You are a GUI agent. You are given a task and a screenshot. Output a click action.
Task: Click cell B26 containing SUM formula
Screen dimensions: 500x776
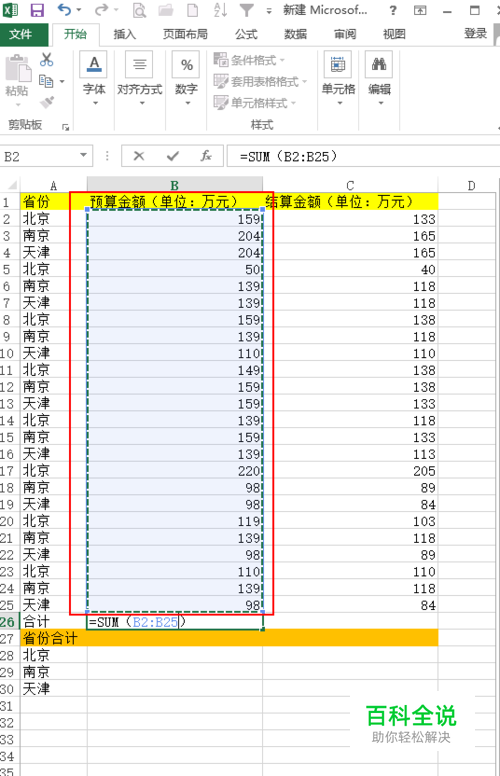[174, 622]
